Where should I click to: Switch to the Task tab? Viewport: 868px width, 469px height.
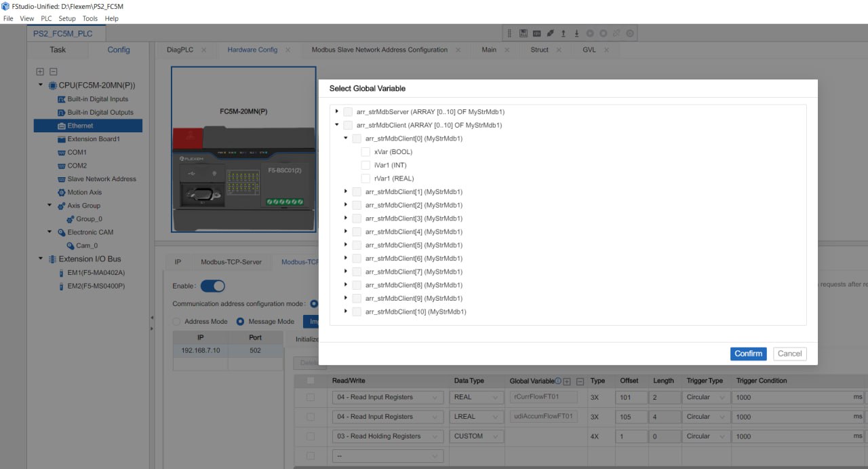click(58, 50)
